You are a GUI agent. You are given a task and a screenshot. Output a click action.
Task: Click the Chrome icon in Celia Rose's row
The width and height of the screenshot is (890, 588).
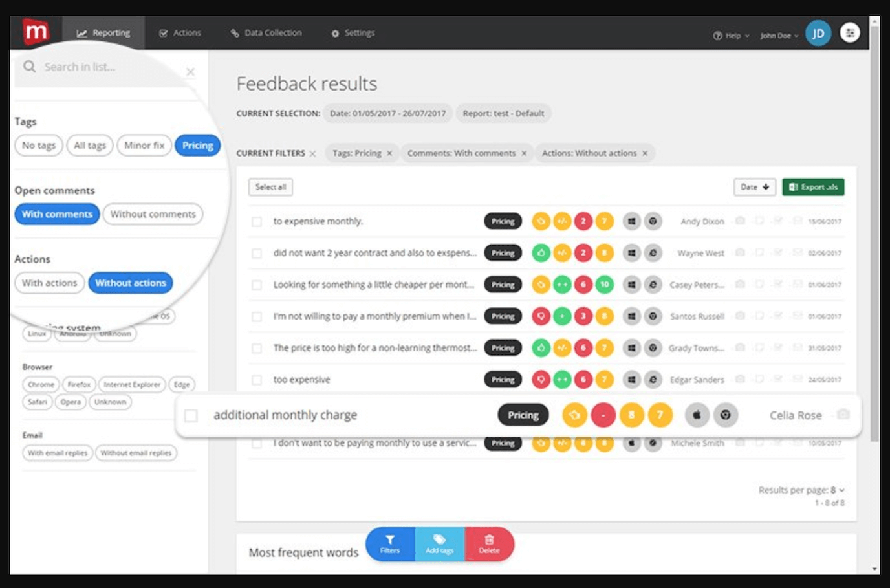pyautogui.click(x=726, y=415)
